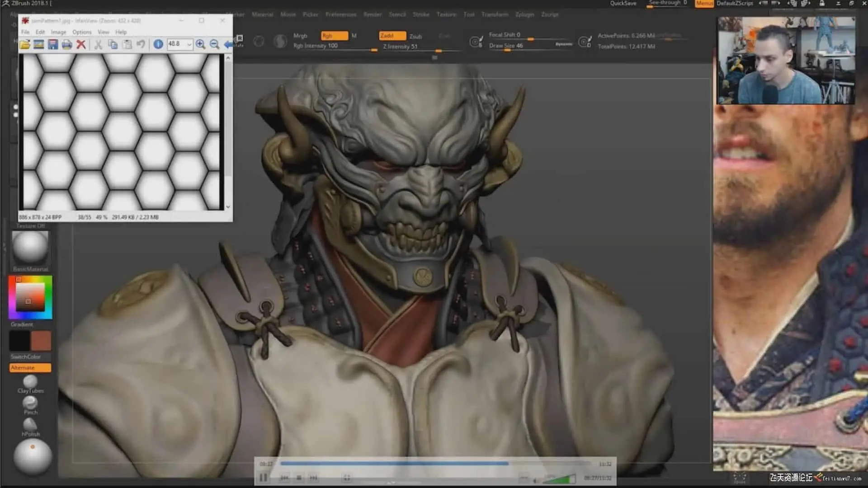The height and width of the screenshot is (488, 868).
Task: Save image with IrfanView floppy icon
Action: click(x=53, y=44)
